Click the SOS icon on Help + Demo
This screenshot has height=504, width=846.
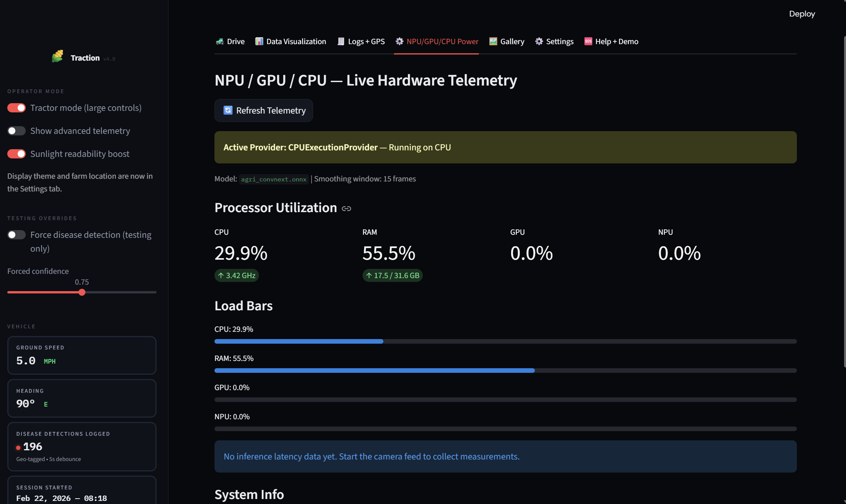[x=588, y=41]
